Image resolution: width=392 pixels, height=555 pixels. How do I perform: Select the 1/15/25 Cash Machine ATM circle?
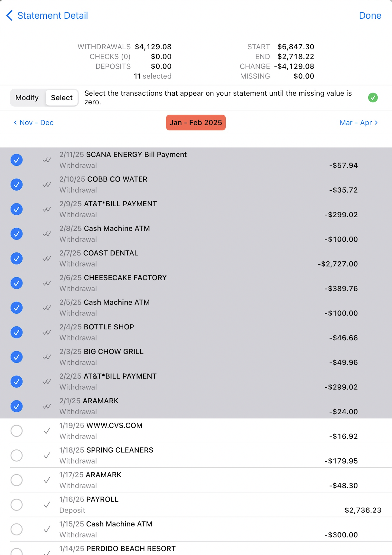(x=16, y=529)
